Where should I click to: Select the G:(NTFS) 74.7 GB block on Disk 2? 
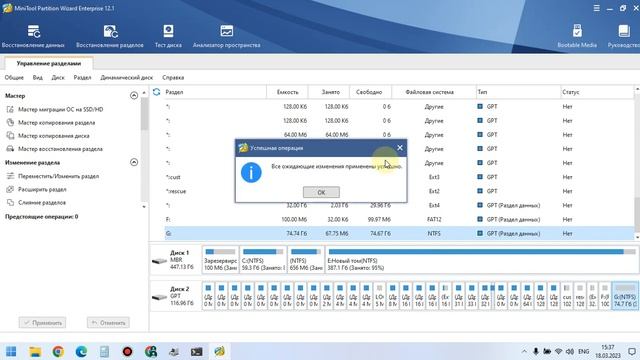(x=625, y=296)
